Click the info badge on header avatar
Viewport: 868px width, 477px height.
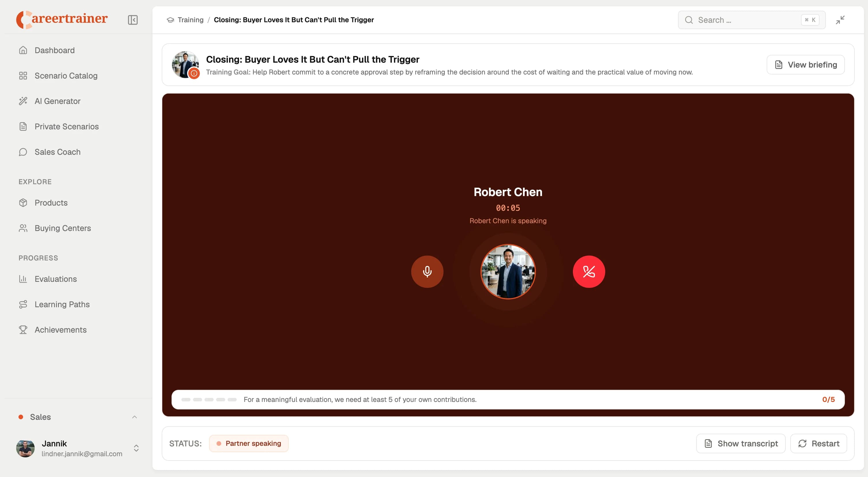194,73
